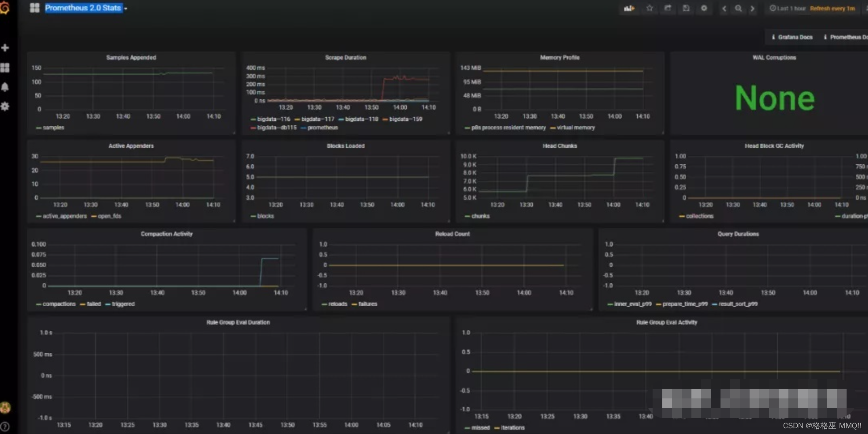The height and width of the screenshot is (434, 868).
Task: Shift the time range backward
Action: click(724, 8)
